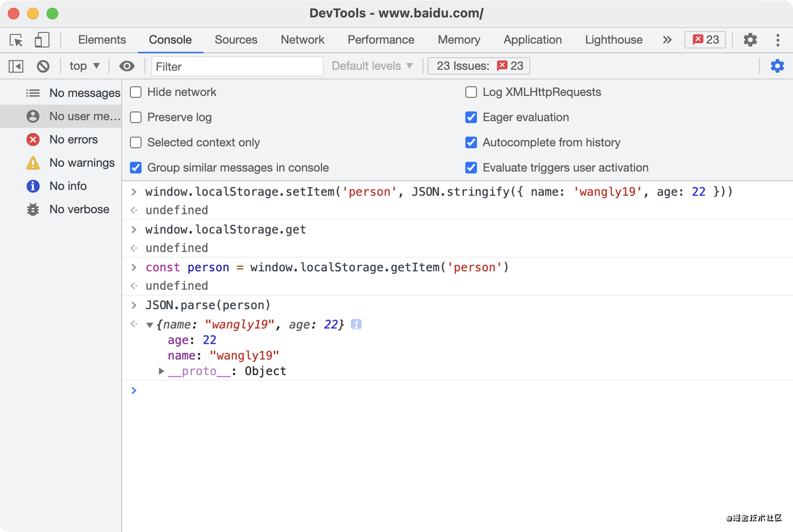Click the Filter input field
793x532 pixels.
(237, 66)
